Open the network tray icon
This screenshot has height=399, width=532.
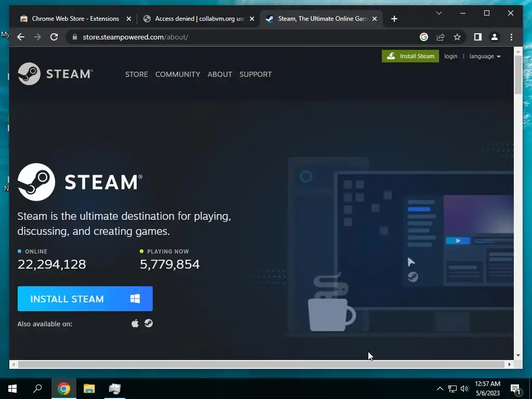pos(453,389)
